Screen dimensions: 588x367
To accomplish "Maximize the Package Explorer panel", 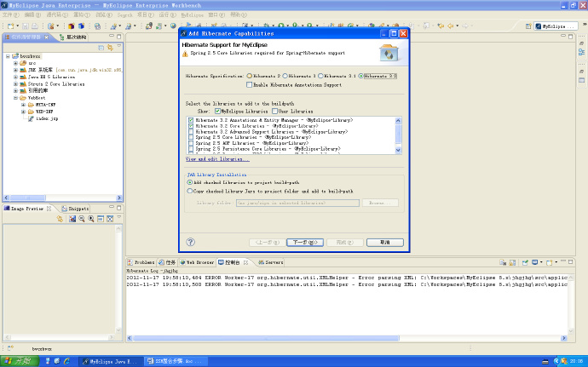I will tap(118, 37).
